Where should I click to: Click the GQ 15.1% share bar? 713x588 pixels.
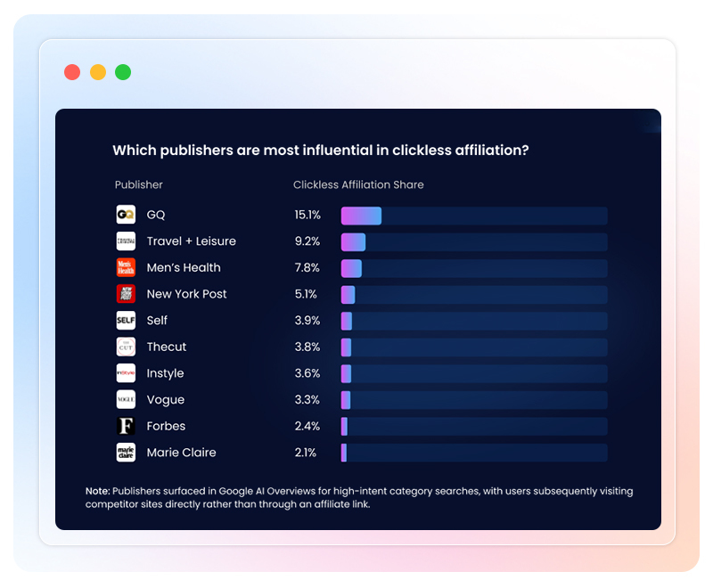tap(361, 216)
